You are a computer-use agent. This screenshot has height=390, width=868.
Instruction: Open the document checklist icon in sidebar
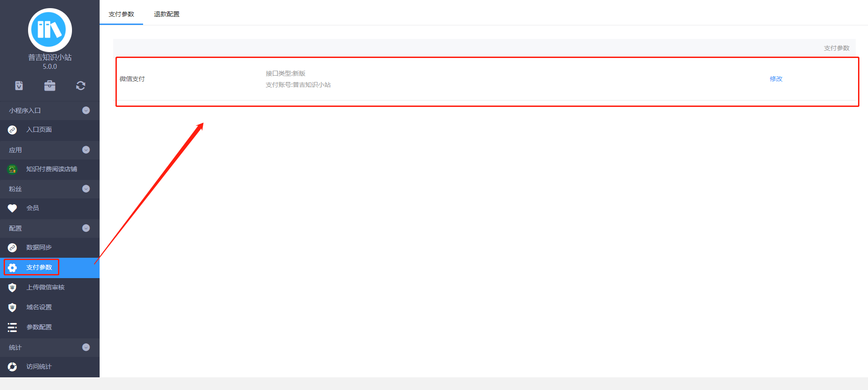coord(19,86)
